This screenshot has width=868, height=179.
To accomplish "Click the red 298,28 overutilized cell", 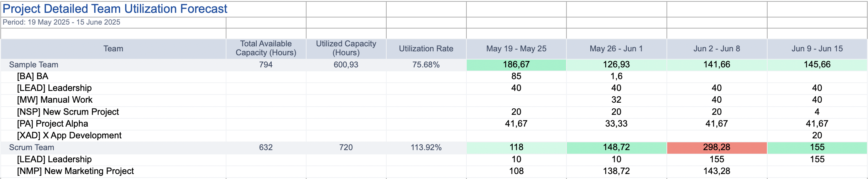I will pos(716,148).
